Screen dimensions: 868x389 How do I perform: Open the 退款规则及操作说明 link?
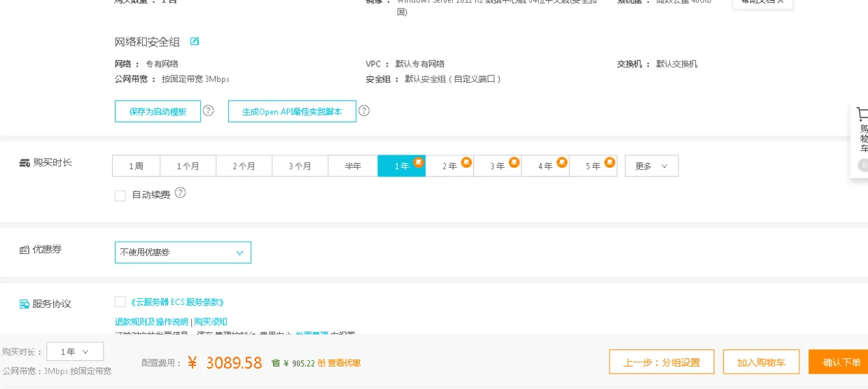(x=151, y=322)
